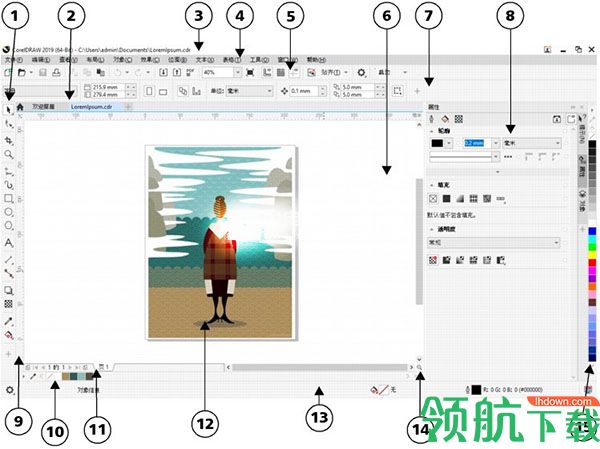Select the Connector tool
The width and height of the screenshot is (600, 449).
8,273
